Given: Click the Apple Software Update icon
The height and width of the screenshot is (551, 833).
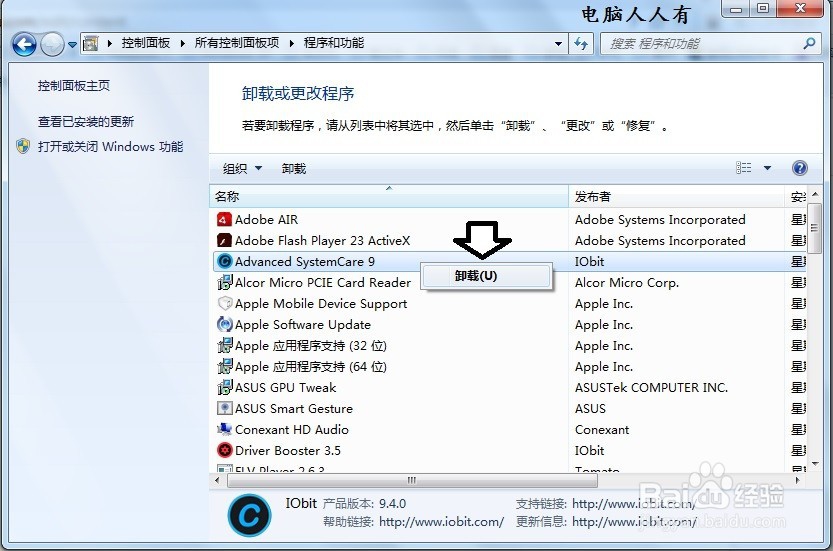Looking at the screenshot, I should click(x=225, y=324).
